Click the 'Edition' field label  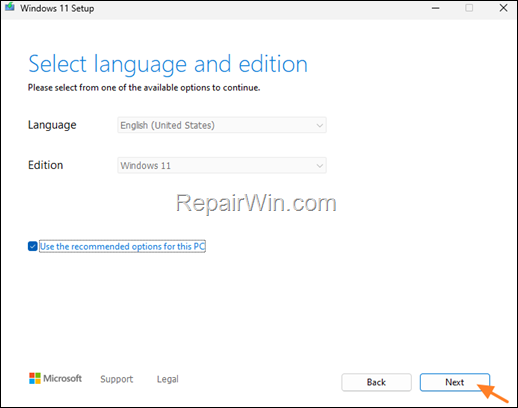[45, 165]
